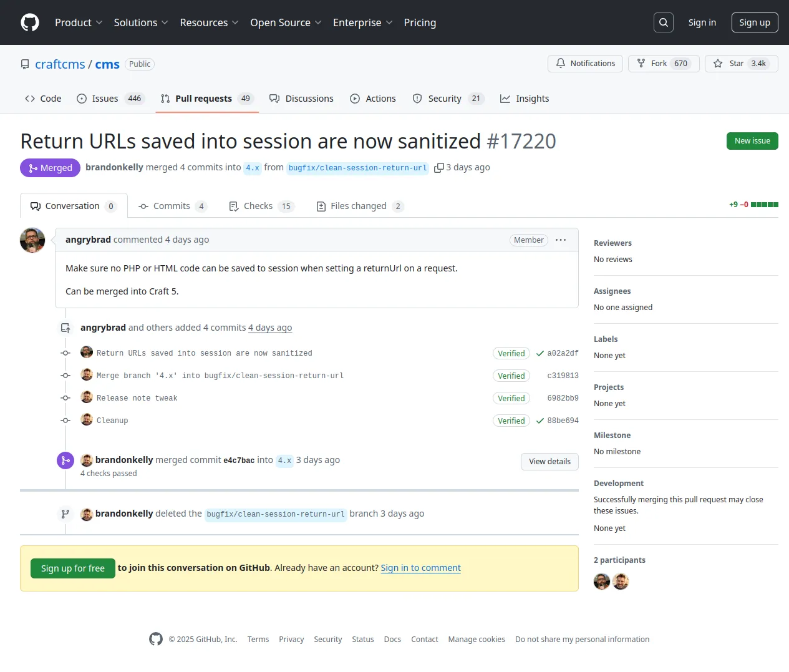Open commit hash c319813
This screenshot has height=672, width=789.
(563, 376)
